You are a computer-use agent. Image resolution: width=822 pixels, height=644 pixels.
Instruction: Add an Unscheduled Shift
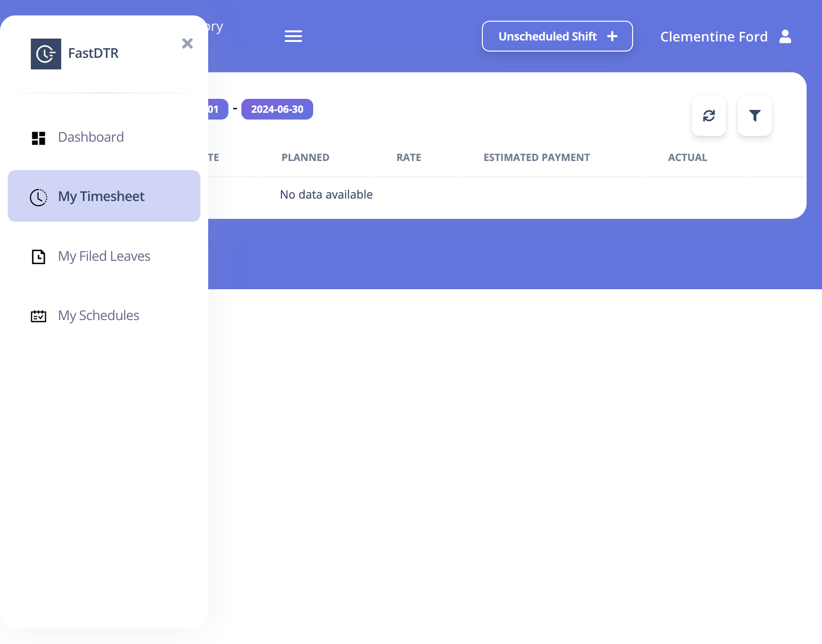(557, 36)
